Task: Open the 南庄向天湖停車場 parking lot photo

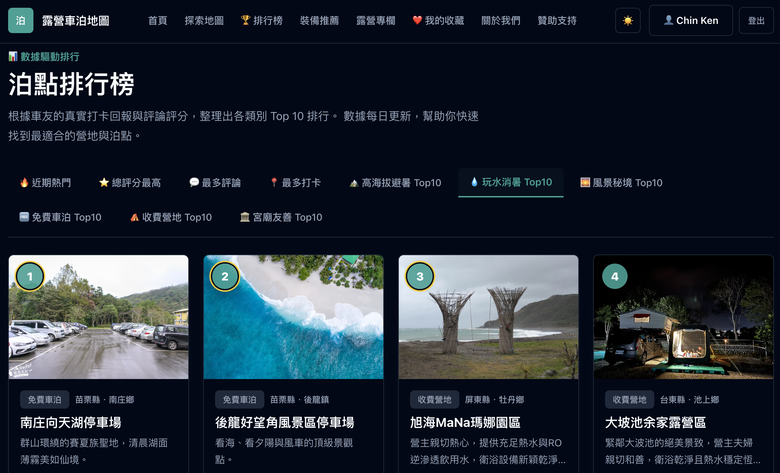Action: pos(98,317)
